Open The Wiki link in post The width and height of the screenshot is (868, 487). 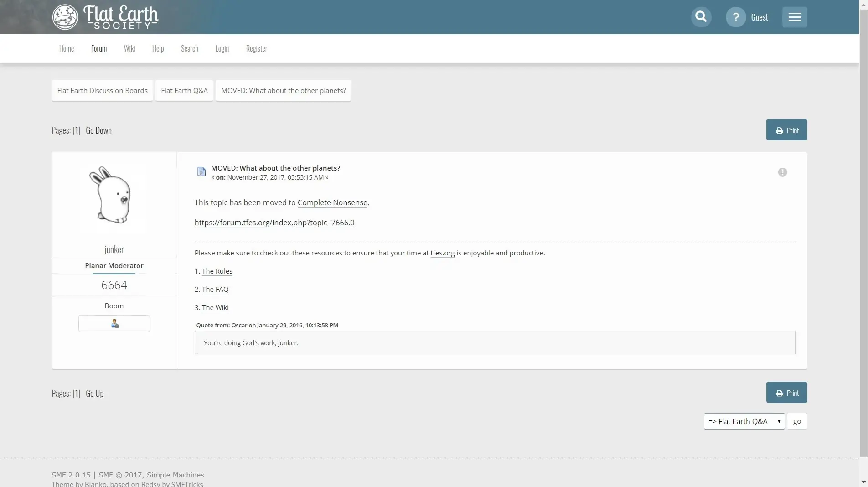pos(215,308)
